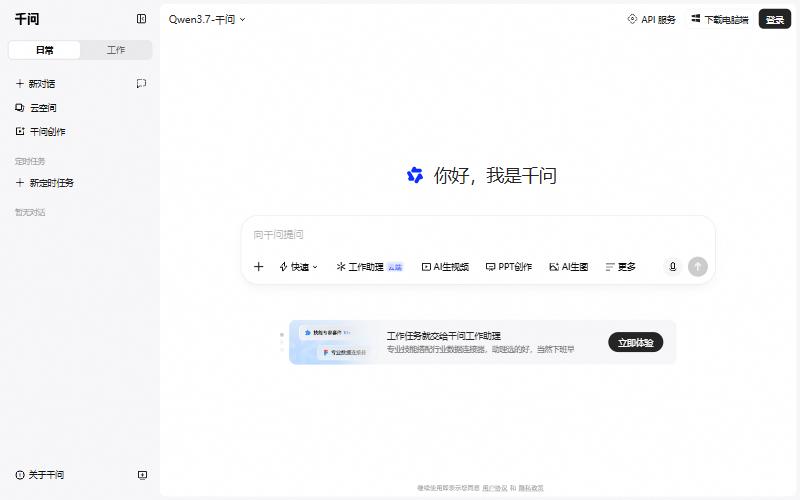Open API 服务 in the header
This screenshot has width=800, height=500.
tap(652, 19)
